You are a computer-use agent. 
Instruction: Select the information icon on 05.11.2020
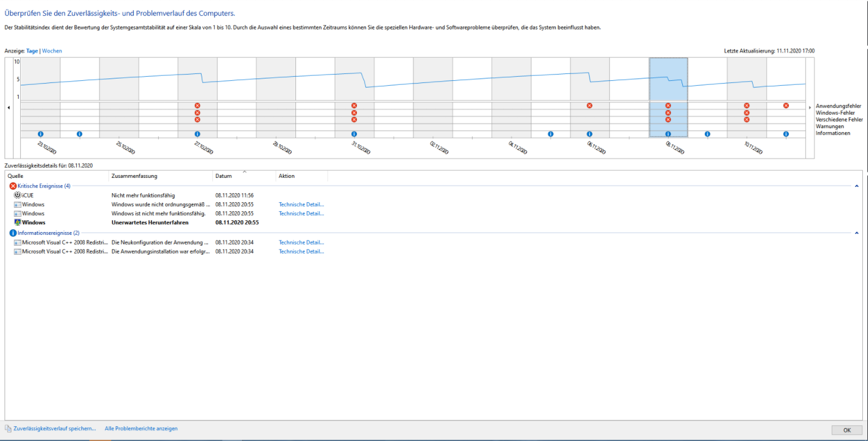(551, 134)
